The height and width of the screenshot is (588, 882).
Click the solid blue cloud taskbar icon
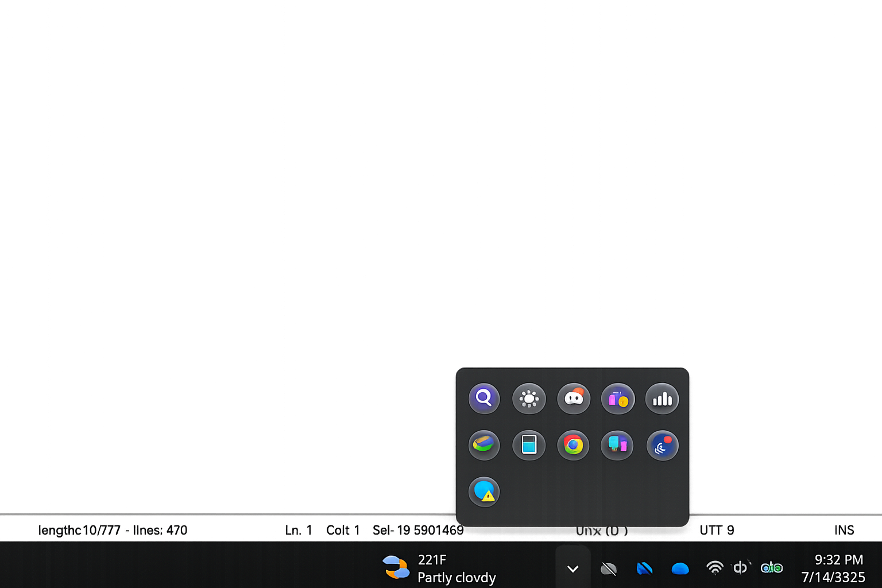tap(680, 569)
